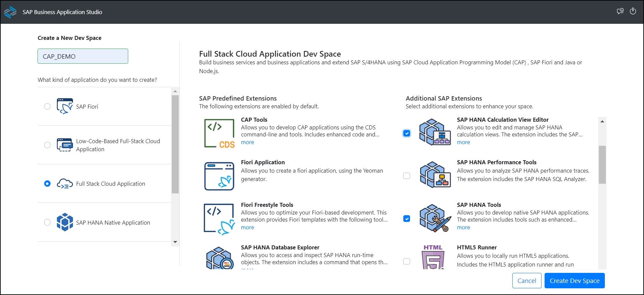644x295 pixels.
Task: Click the CAP_DEMO dev space name field
Action: click(x=83, y=56)
